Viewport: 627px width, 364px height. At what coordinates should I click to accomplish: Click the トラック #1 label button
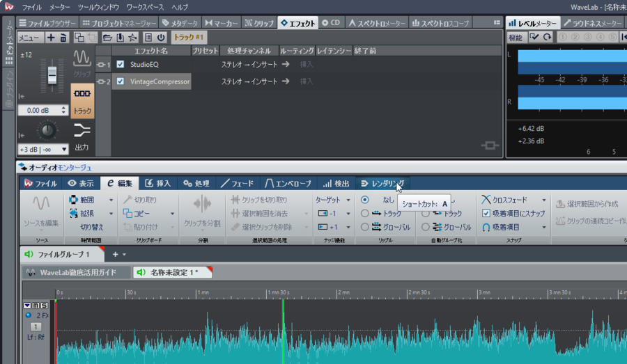tap(189, 37)
